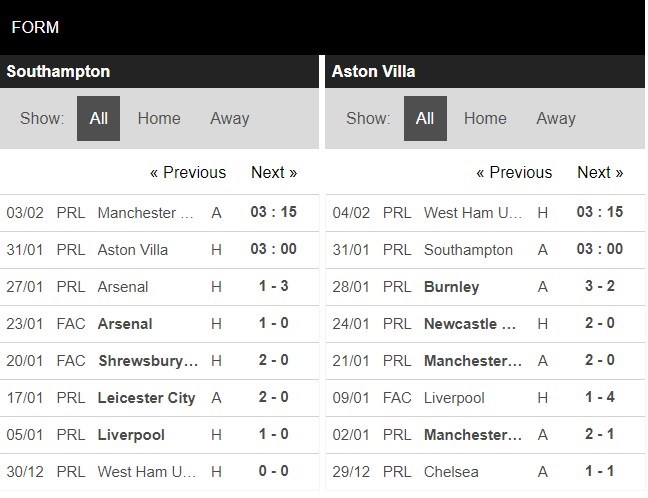This screenshot has width=648, height=498.
Task: Open Southampton vs Manchester fixture on 03/02
Action: pos(160,213)
